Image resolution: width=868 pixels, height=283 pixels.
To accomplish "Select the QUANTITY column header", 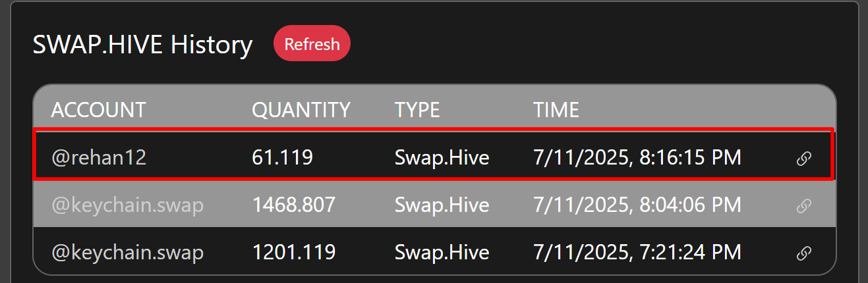I will [301, 110].
